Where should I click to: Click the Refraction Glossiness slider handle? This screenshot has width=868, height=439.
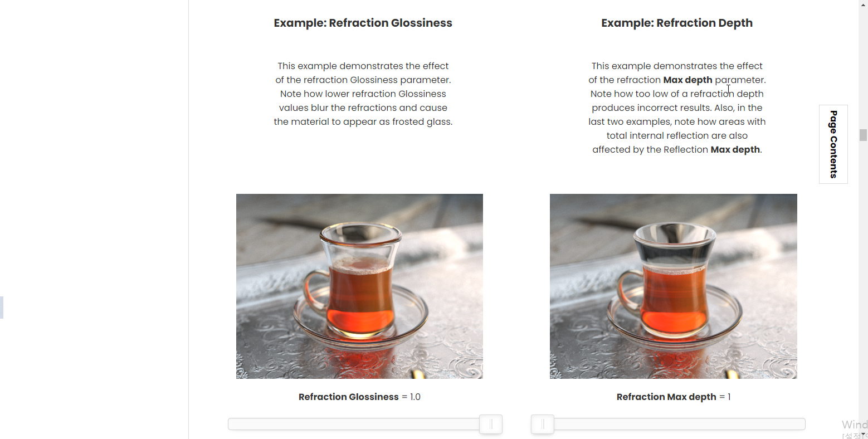(x=491, y=425)
